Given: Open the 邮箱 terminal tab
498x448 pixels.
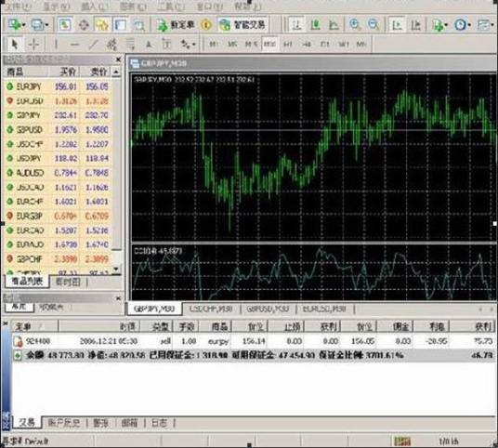Looking at the screenshot, I should [x=129, y=423].
